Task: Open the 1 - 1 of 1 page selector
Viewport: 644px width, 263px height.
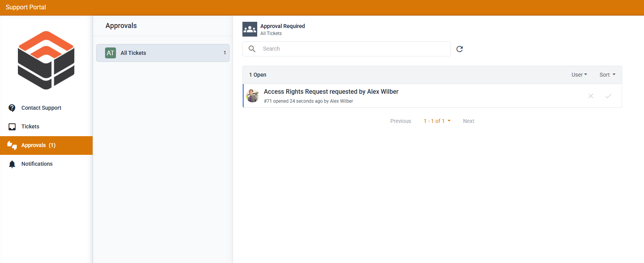Action: pyautogui.click(x=437, y=121)
